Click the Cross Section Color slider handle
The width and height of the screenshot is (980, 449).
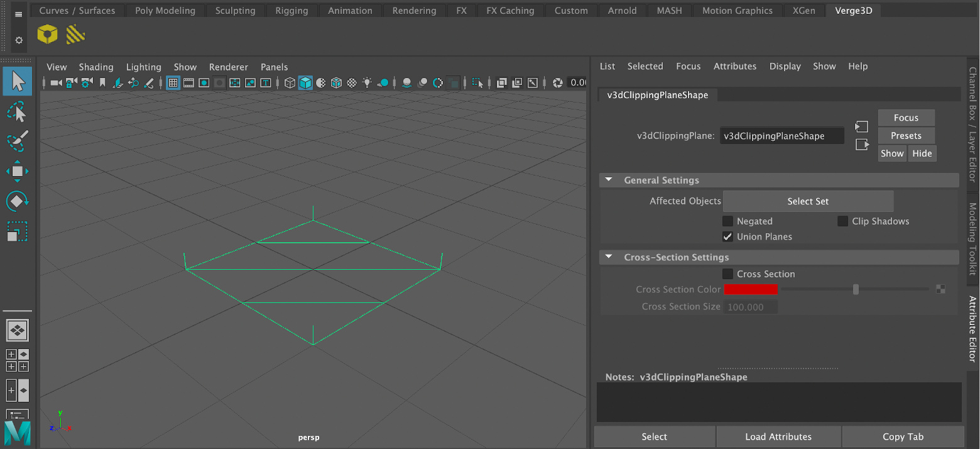tap(856, 289)
